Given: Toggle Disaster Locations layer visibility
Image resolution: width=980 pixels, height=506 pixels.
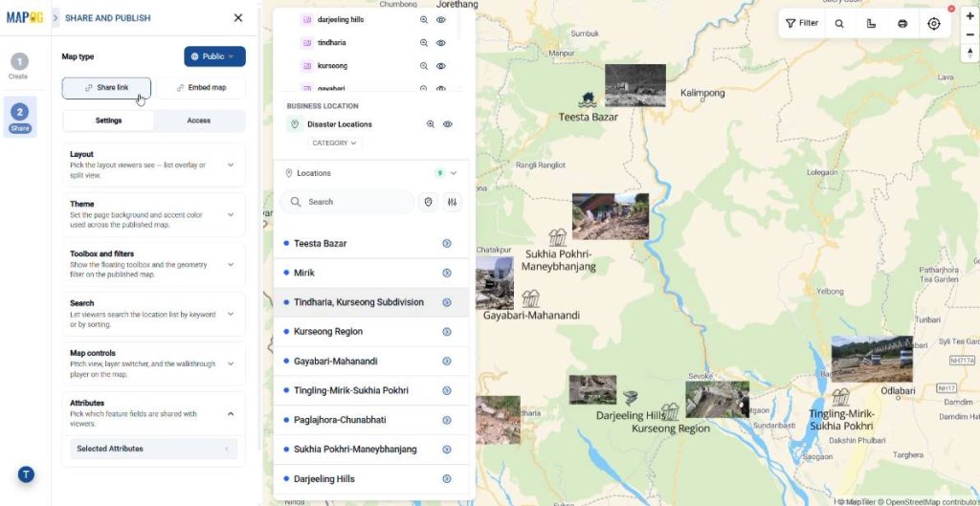Looking at the screenshot, I should 448,124.
